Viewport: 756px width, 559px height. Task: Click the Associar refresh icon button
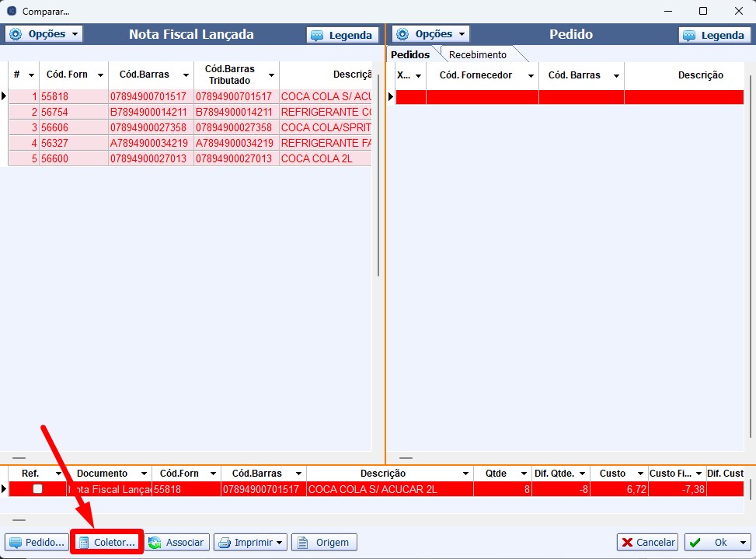pos(178,543)
